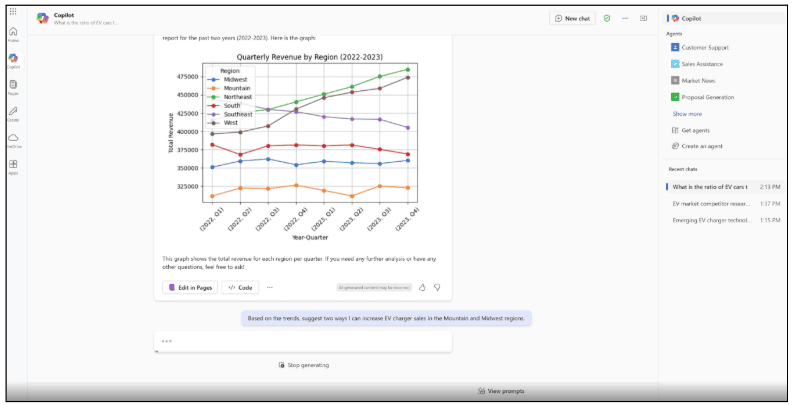Viewport: 794px width, 405px height.
Task: Click Get agents
Action: 691,131
